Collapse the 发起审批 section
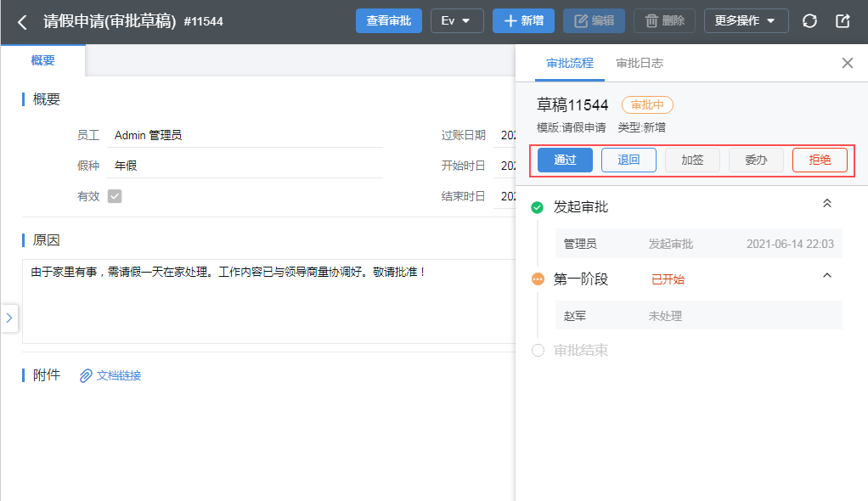The width and height of the screenshot is (868, 501). pyautogui.click(x=827, y=204)
